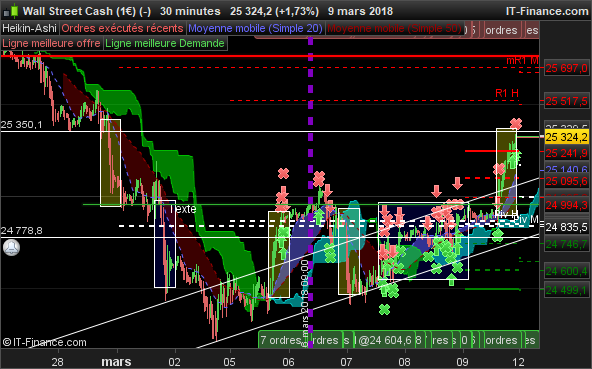Click the Ligne meilleure Demande label
This screenshot has height=369, width=592.
[165, 43]
